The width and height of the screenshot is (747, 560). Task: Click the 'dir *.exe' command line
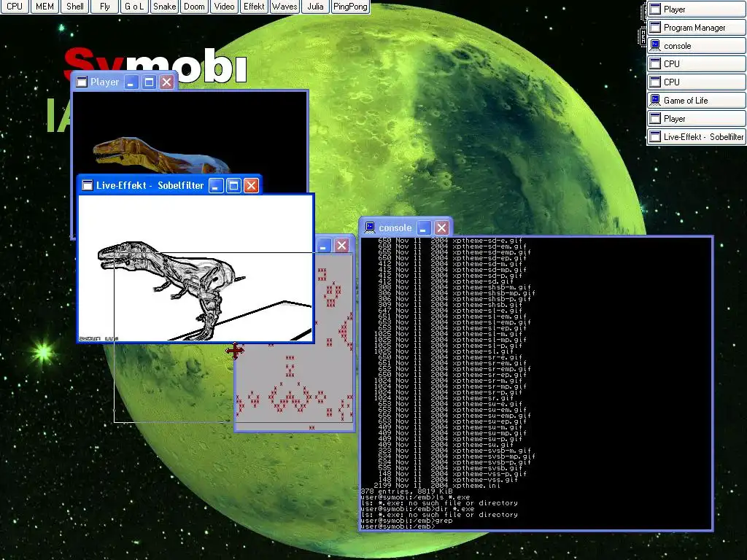(417, 508)
